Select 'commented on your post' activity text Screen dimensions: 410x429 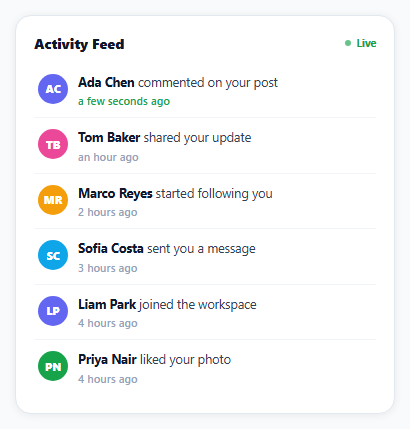coord(208,83)
